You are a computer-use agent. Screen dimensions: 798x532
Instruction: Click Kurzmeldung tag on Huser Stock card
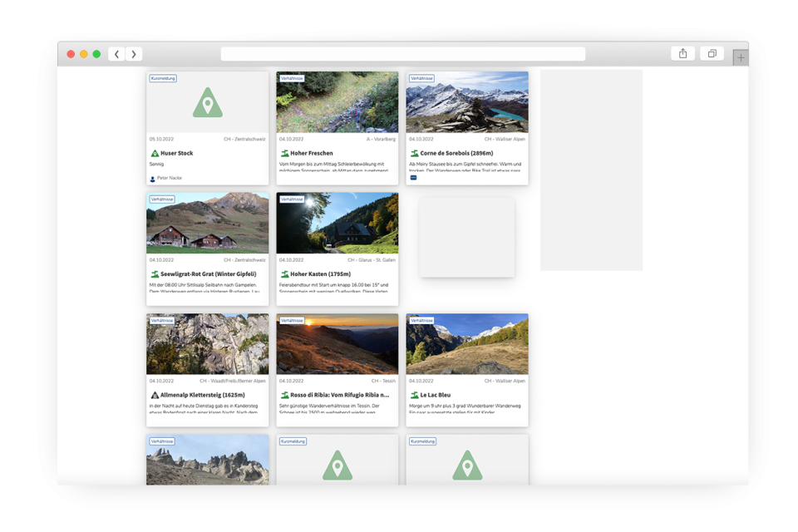163,78
